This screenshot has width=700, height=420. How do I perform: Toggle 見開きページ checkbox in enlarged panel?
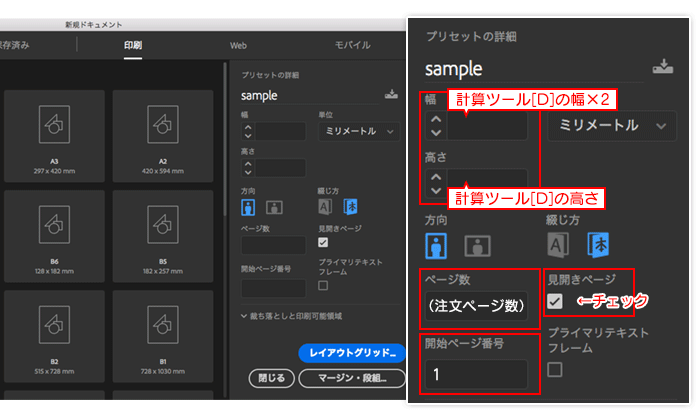pos(555,301)
